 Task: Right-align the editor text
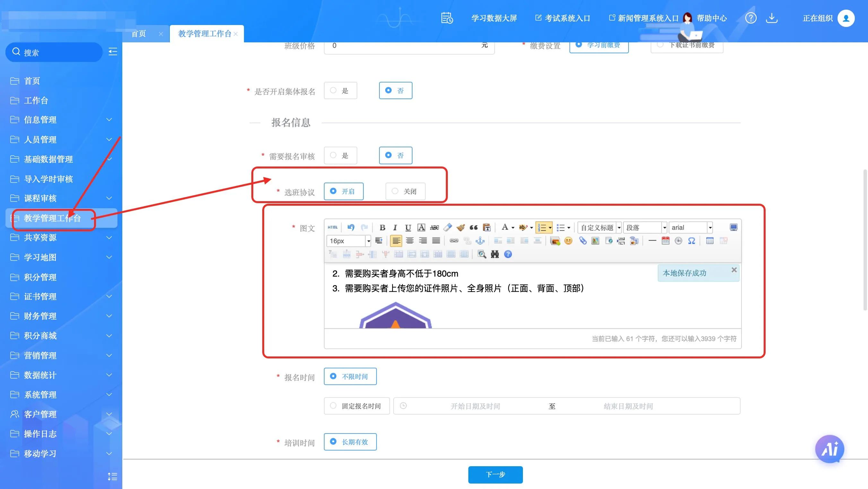(422, 240)
